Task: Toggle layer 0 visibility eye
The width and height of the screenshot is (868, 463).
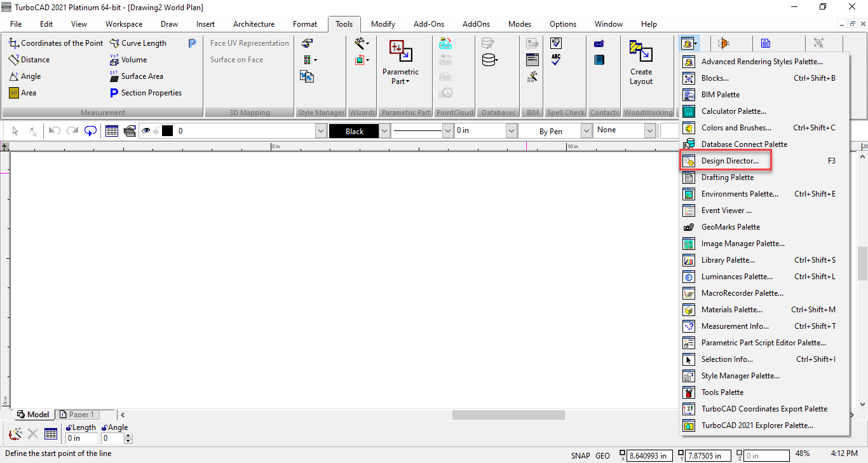Action: click(x=146, y=130)
